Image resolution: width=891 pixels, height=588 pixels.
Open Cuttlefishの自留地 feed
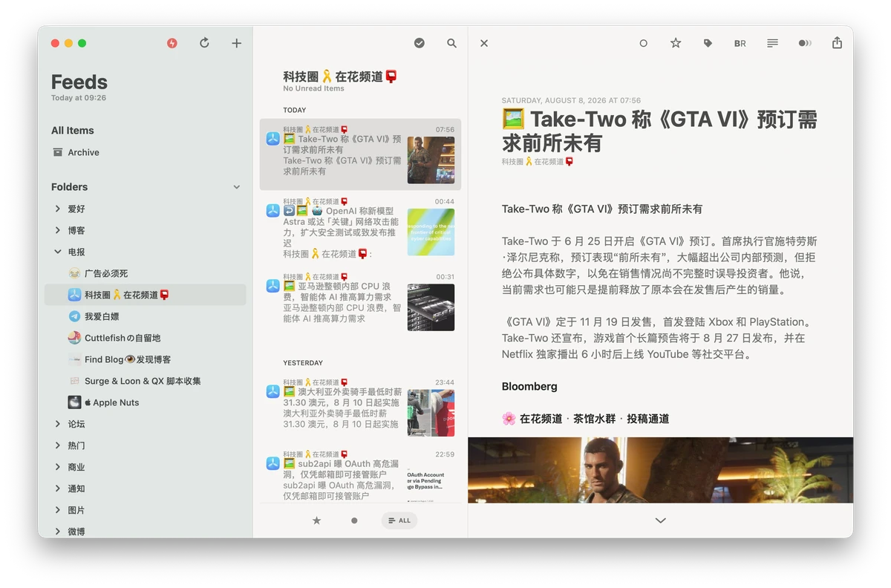click(x=145, y=338)
